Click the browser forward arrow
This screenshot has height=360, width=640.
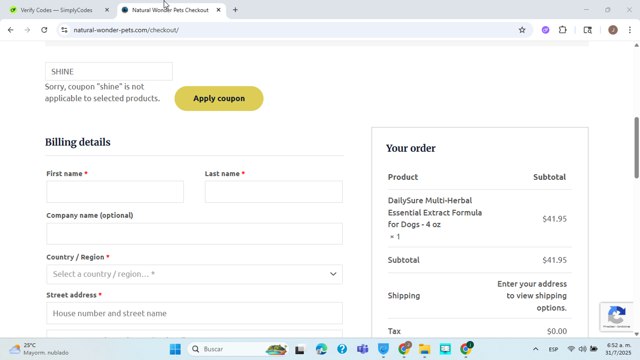coord(27,30)
